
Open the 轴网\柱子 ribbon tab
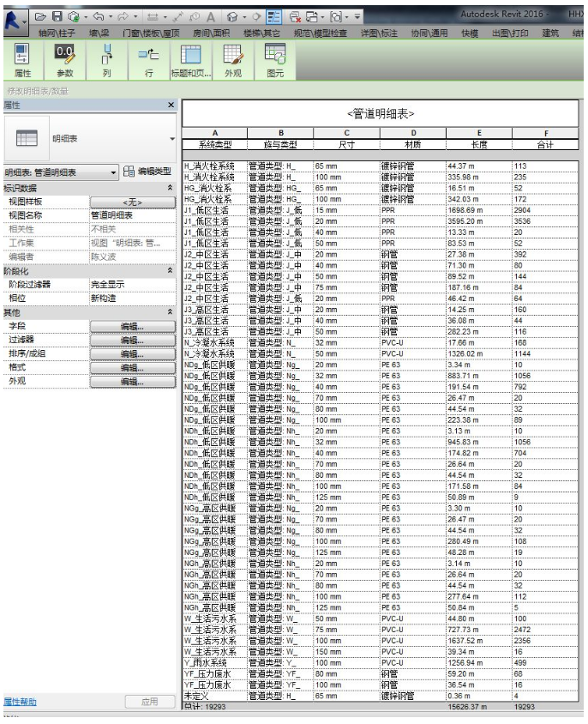(x=57, y=33)
